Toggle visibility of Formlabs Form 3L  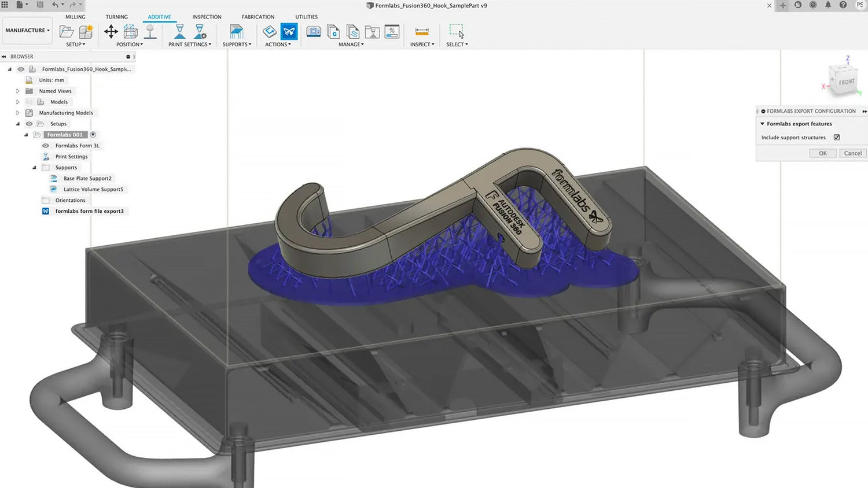point(45,145)
